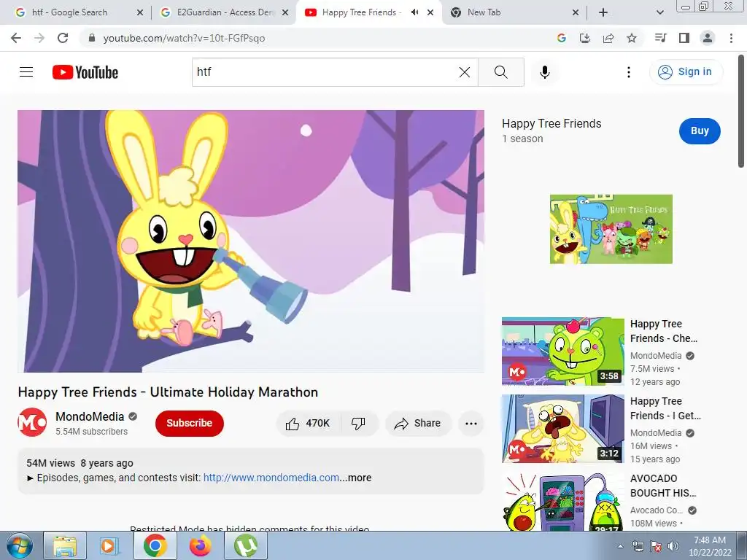The height and width of the screenshot is (560, 747).
Task: Dislike the video with thumbs down
Action: coord(358,424)
